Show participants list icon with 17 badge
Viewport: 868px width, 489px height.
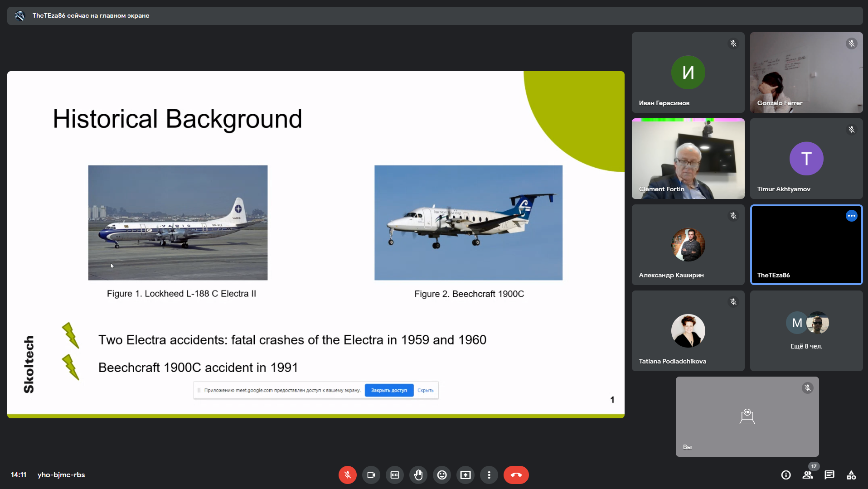pos(808,475)
